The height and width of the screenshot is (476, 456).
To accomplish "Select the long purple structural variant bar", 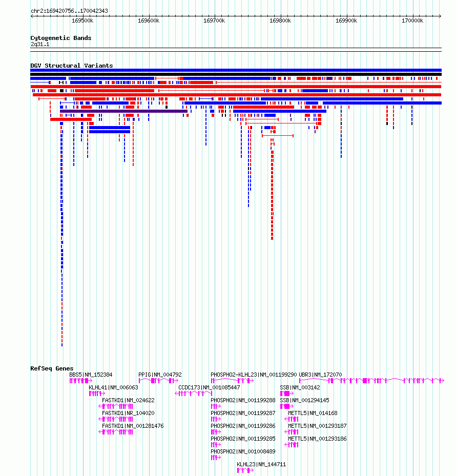I will [x=123, y=111].
